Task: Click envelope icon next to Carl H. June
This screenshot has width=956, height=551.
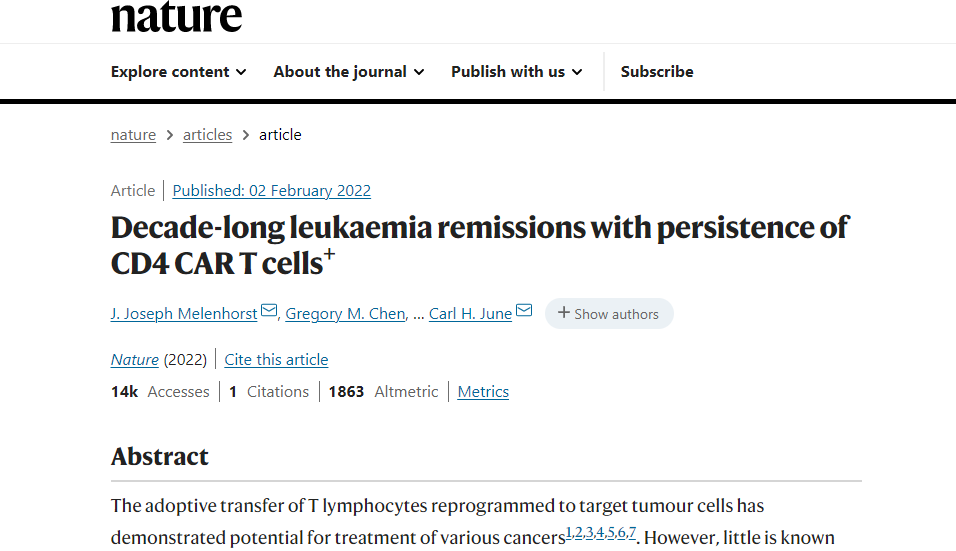Action: pyautogui.click(x=524, y=310)
